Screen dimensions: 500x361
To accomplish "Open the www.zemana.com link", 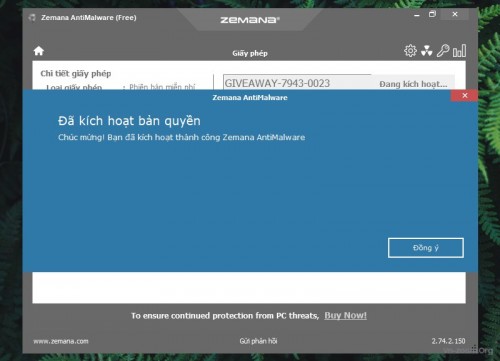I will click(61, 341).
